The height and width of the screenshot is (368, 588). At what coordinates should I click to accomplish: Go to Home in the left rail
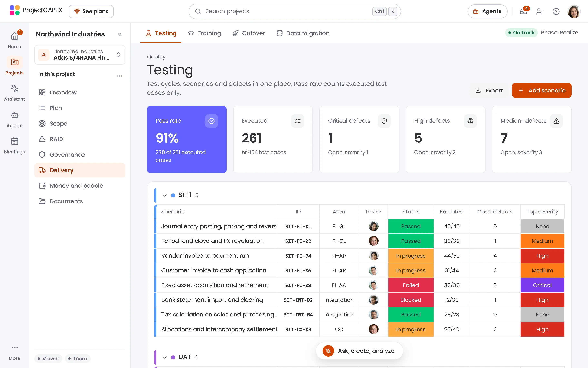14,40
